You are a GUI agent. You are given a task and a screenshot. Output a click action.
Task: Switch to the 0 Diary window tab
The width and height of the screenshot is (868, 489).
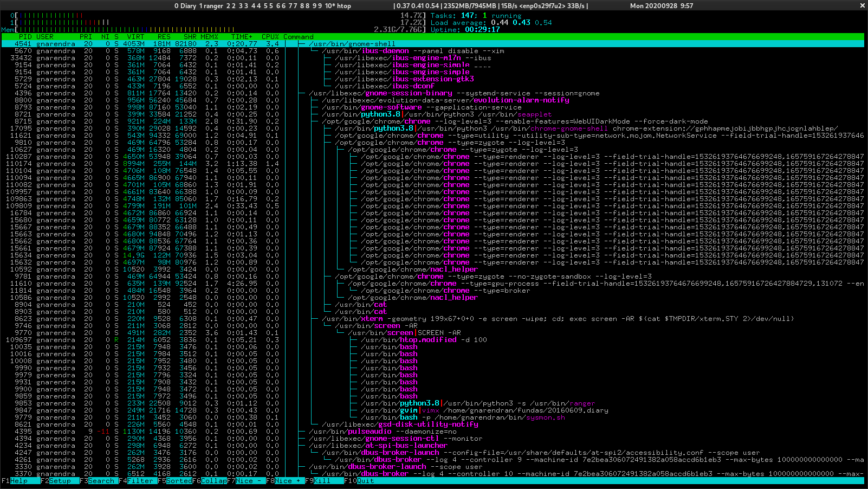(185, 6)
